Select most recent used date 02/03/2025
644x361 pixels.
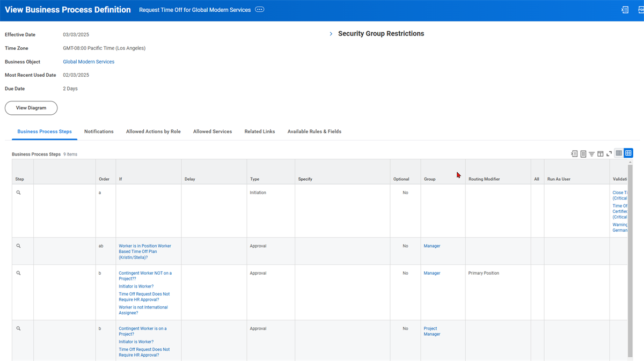(x=76, y=75)
